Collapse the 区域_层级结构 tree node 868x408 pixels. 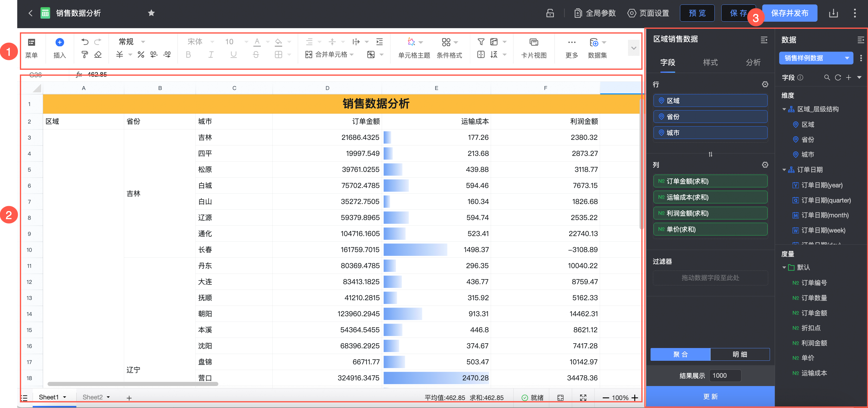click(x=784, y=109)
